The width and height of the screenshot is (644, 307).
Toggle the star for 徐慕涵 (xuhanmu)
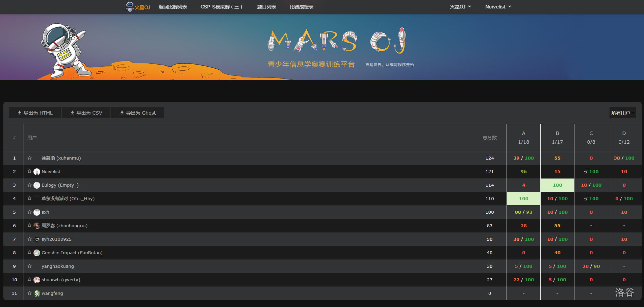[30, 158]
